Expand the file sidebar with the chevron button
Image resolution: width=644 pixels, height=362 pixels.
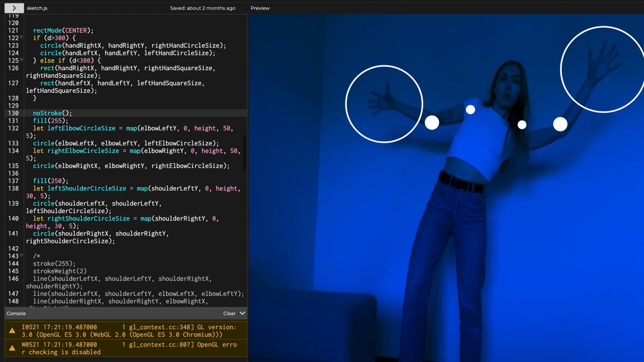point(14,8)
